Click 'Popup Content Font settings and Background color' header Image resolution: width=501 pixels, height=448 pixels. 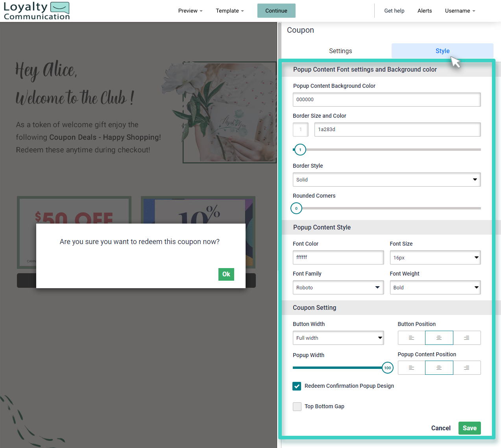click(365, 69)
